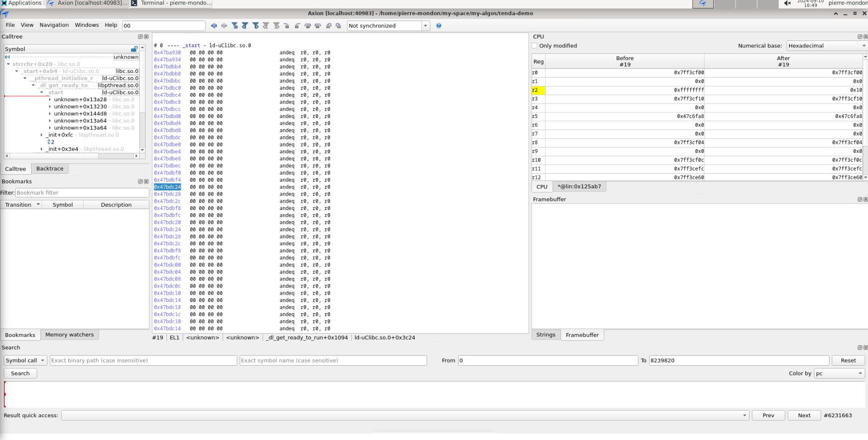Focus the Exact binary path field
Viewport: 868px width, 440px height.
(144, 361)
